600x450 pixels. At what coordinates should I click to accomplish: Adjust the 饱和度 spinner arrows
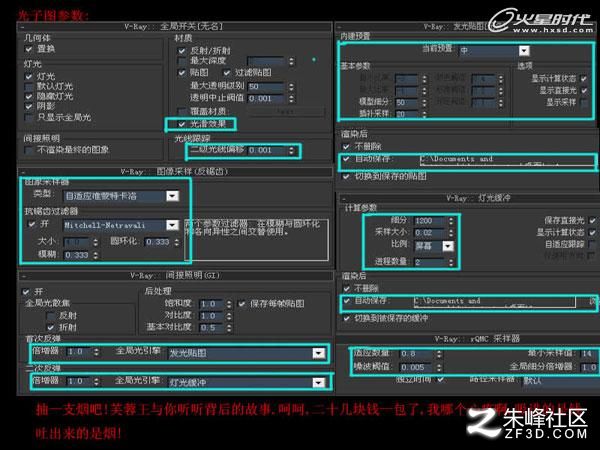tap(229, 304)
